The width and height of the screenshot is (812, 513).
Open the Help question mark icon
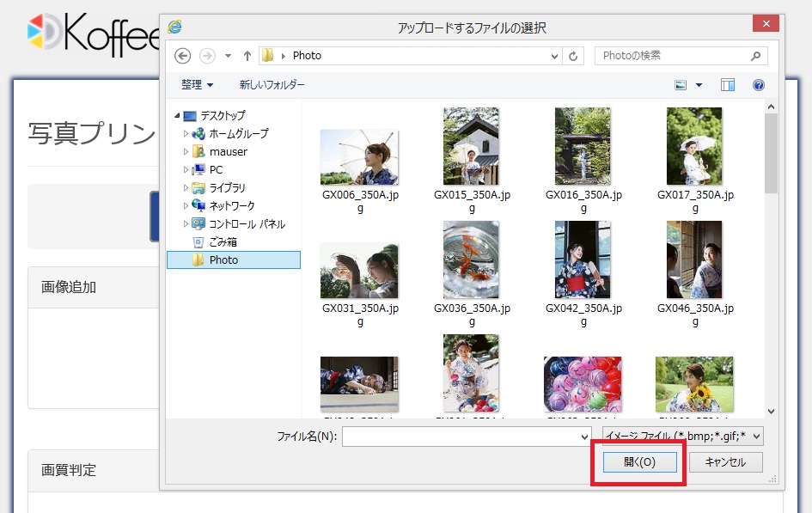point(758,85)
